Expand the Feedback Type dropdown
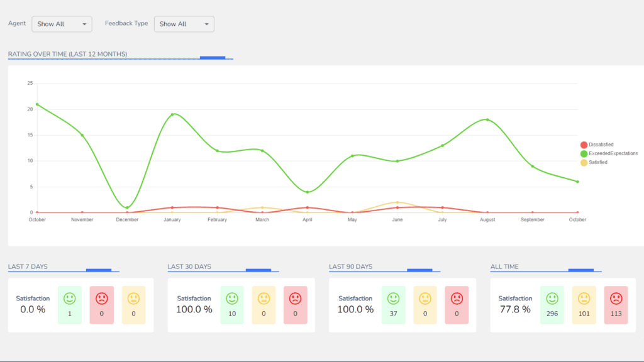 point(184,24)
